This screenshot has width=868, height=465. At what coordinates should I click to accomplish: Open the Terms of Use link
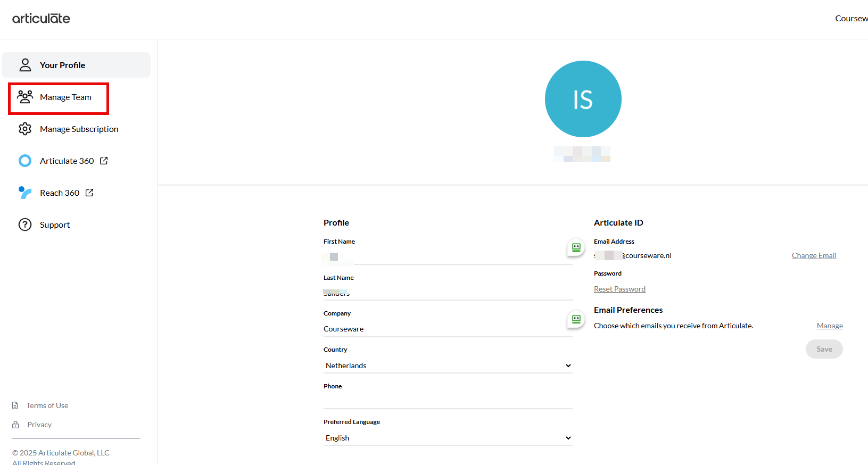point(47,405)
